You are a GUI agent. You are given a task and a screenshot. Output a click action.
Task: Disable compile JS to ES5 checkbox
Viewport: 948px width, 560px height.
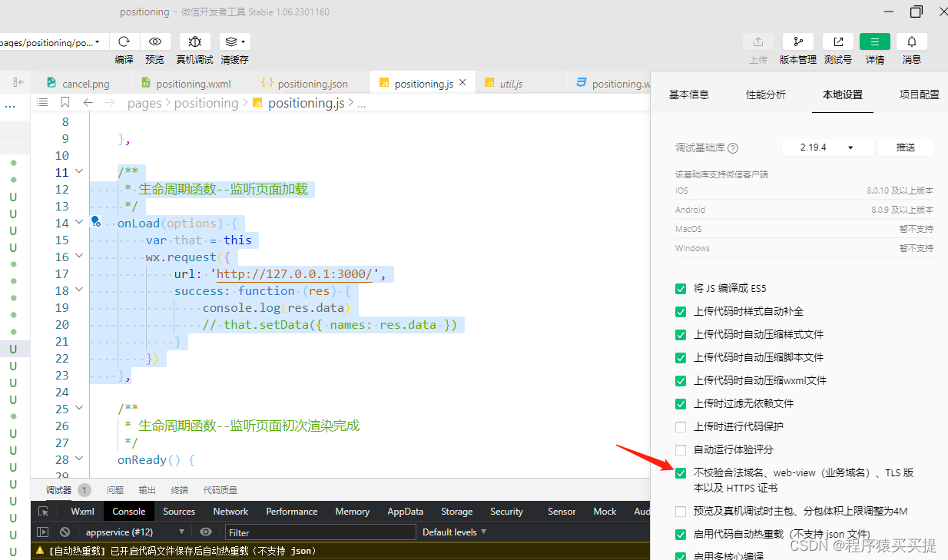point(681,289)
